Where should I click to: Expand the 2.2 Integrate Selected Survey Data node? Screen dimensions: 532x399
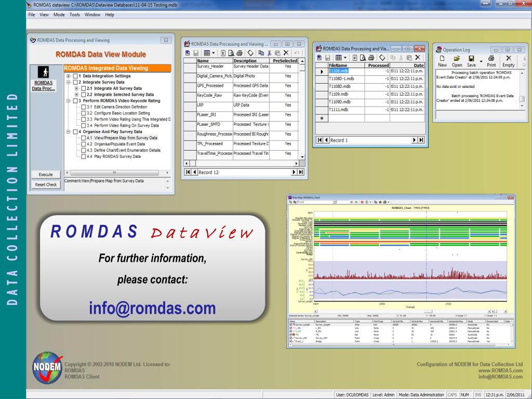pyautogui.click(x=76, y=95)
